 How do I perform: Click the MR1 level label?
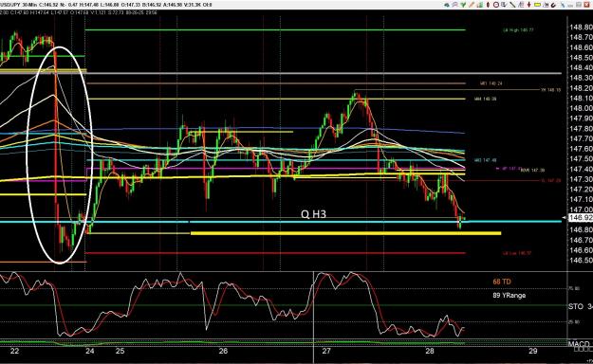pos(491,83)
